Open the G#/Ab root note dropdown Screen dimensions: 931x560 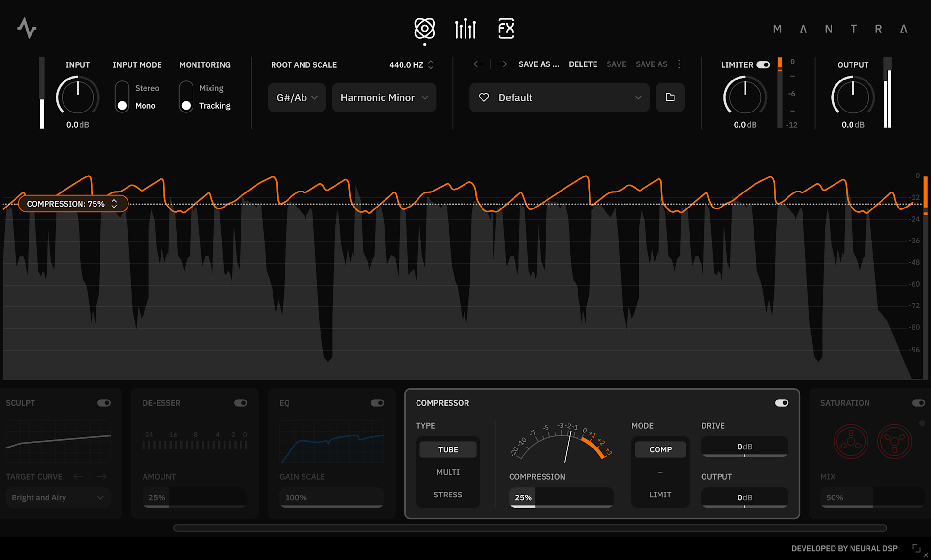pos(297,97)
